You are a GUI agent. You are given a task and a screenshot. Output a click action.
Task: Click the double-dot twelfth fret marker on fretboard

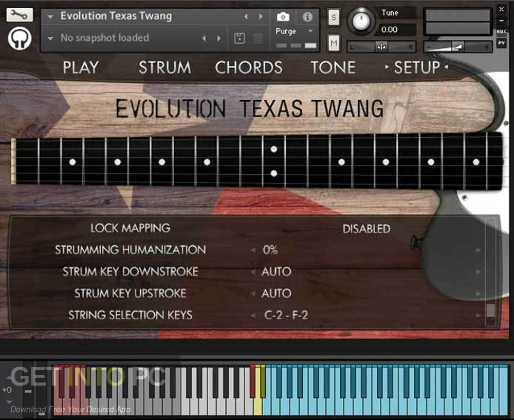[x=274, y=161]
